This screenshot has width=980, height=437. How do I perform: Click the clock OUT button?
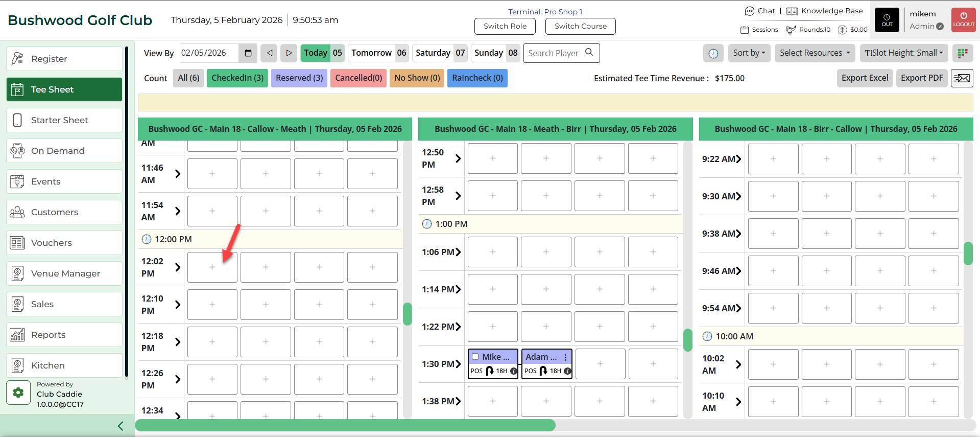coord(887,20)
